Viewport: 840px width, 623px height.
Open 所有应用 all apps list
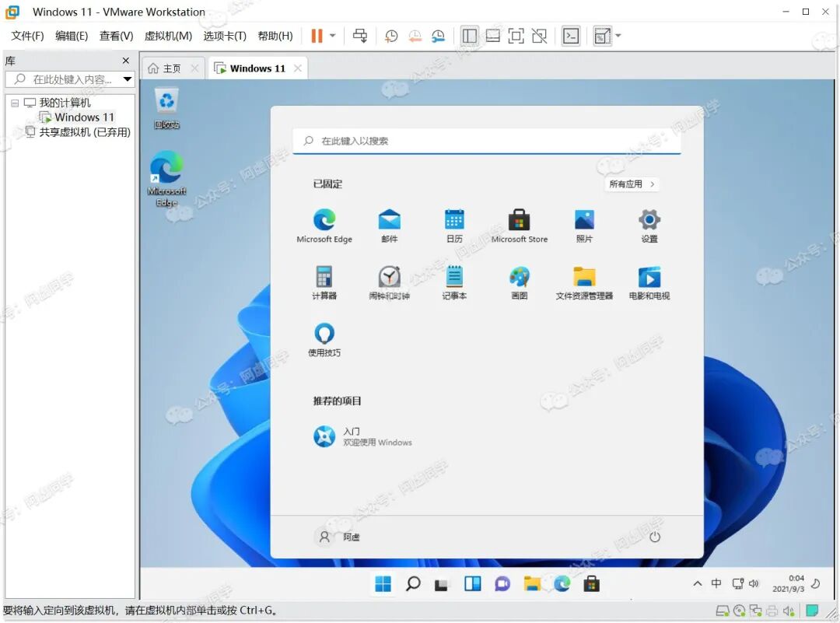(x=632, y=184)
